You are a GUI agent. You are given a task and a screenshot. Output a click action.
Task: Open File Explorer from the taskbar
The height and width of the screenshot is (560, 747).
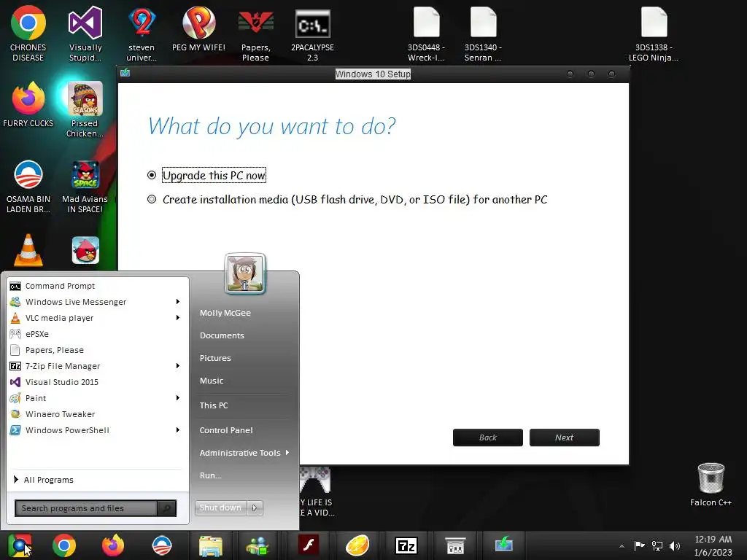(211, 545)
